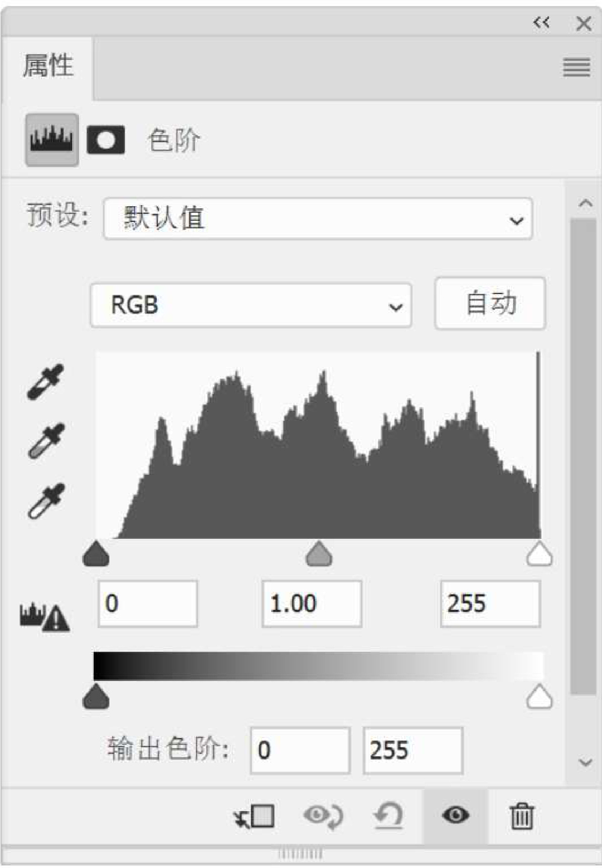Click the white output level slider handle
The height and width of the screenshot is (868, 602).
(x=539, y=697)
